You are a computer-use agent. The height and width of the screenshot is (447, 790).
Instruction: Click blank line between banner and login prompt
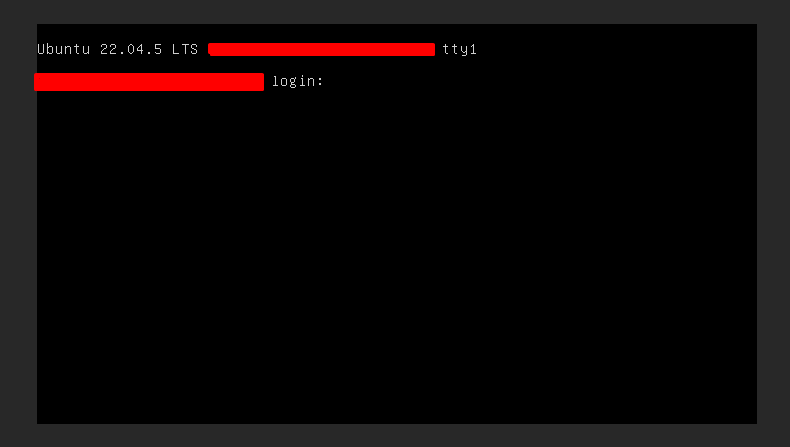point(397,65)
